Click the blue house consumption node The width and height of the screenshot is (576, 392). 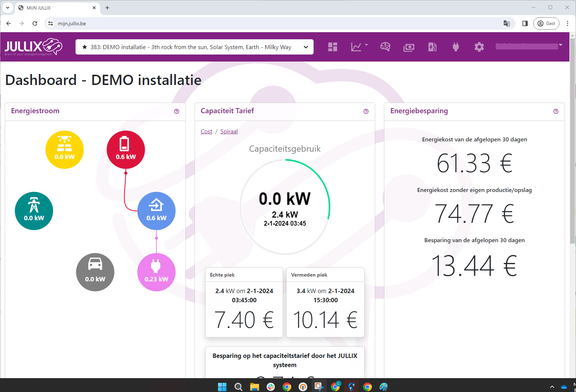(x=156, y=211)
